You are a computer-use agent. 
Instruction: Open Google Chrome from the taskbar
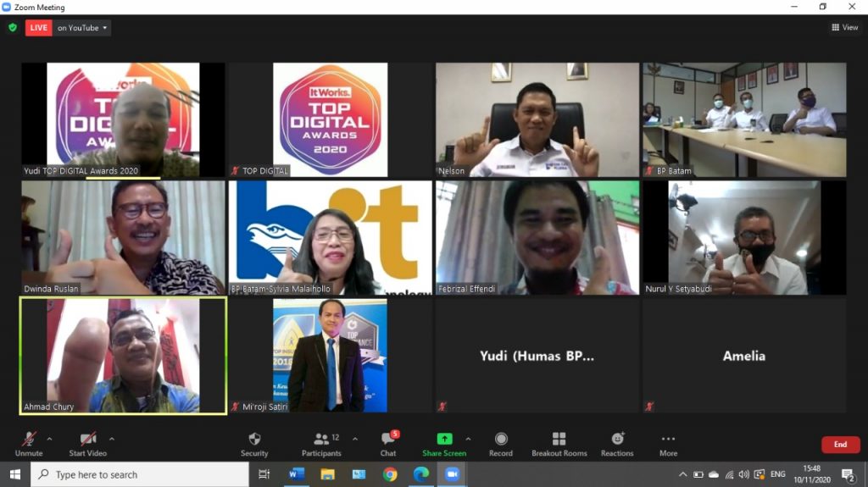[x=390, y=474]
